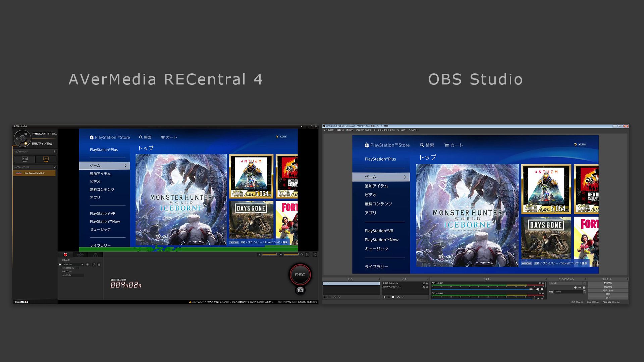644x362 pixels.
Task: Add a new scene in OBS scenes panel
Action: (x=325, y=297)
